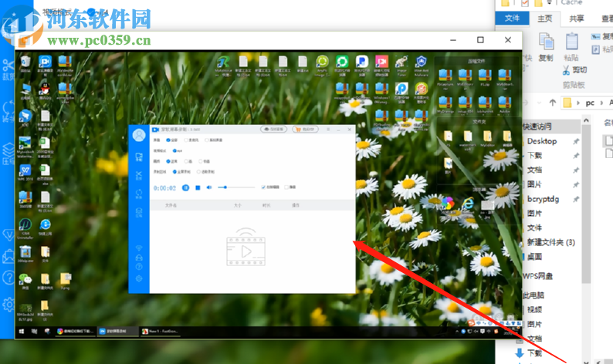Click the pause recording button
613x364 pixels.
(186, 187)
